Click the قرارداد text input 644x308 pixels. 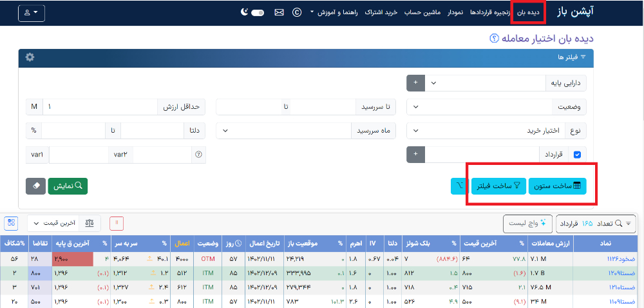coord(482,155)
